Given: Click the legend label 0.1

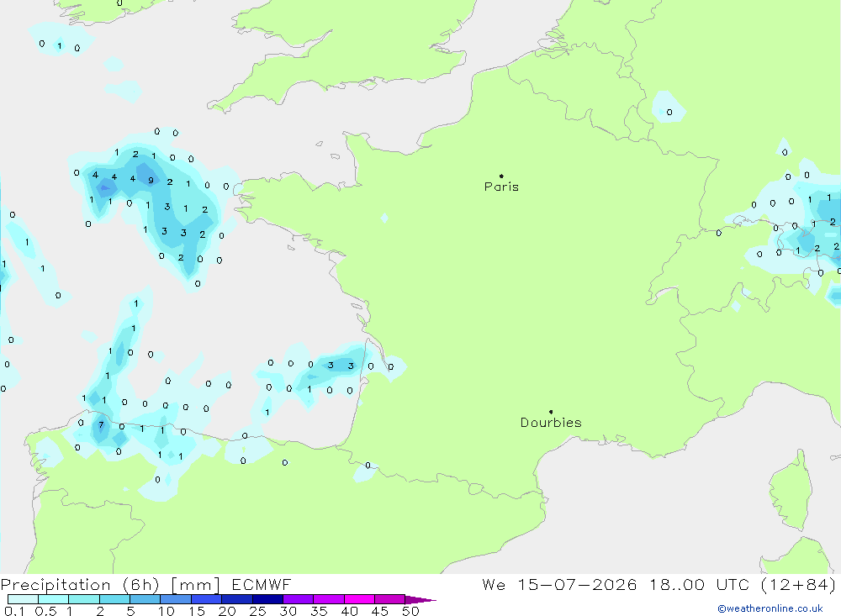Looking at the screenshot, I should (x=14, y=611).
